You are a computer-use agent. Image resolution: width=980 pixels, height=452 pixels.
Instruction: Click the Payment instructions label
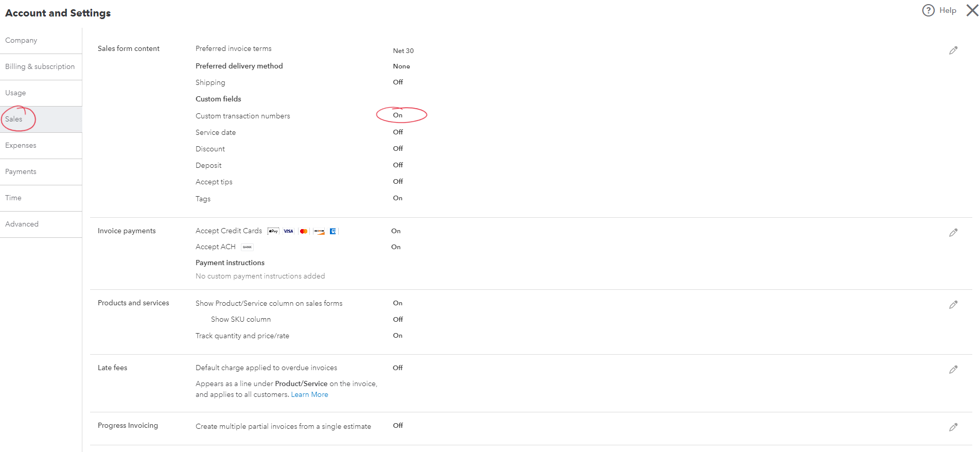coord(230,263)
